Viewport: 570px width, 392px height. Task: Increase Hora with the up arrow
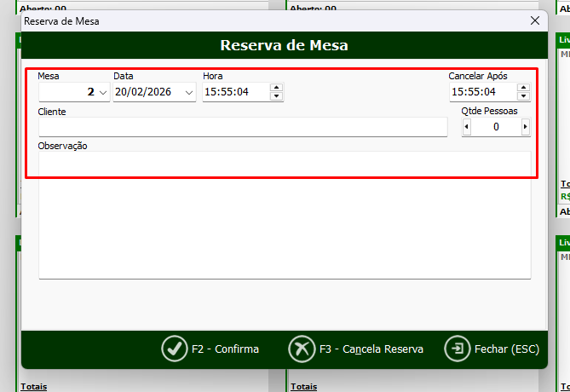pyautogui.click(x=276, y=88)
